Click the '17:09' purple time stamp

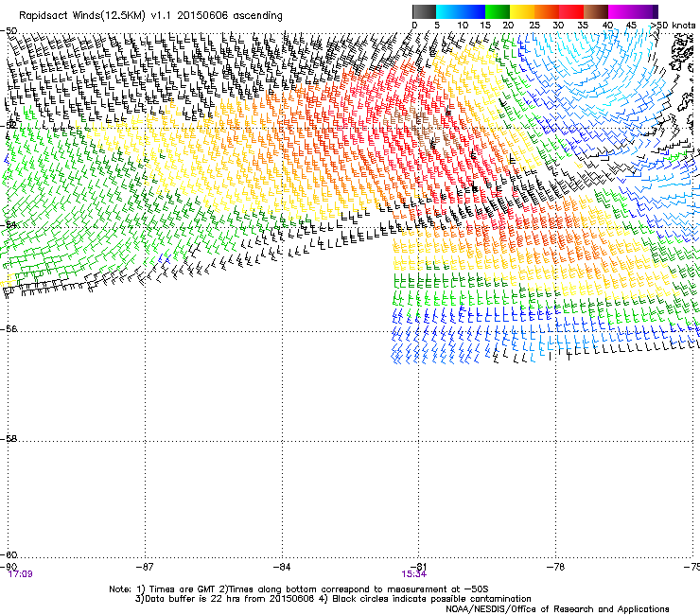coord(20,574)
